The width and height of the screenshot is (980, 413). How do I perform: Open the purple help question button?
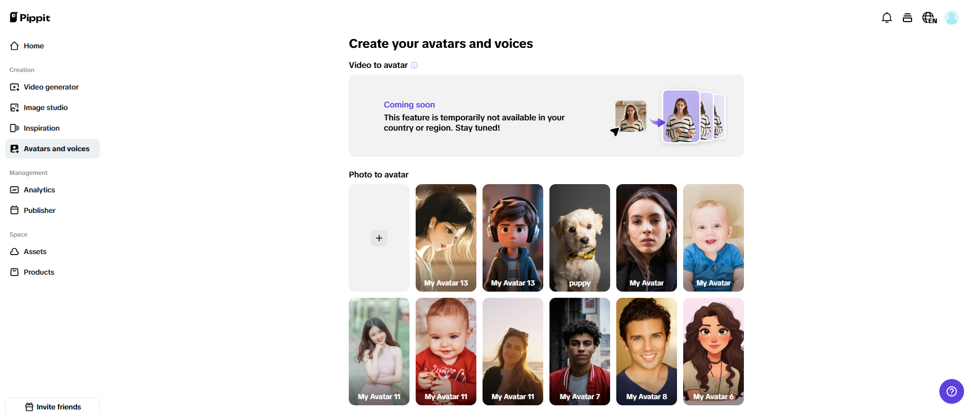pyautogui.click(x=951, y=391)
